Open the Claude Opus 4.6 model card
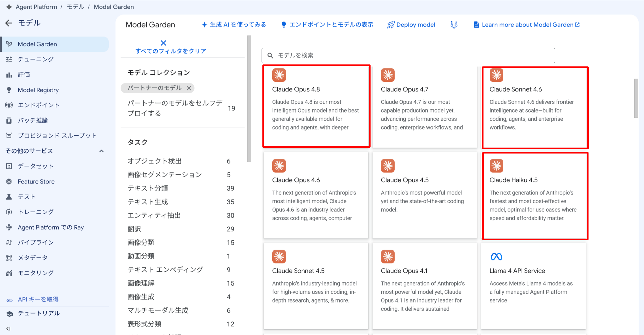The width and height of the screenshot is (644, 335). (x=316, y=195)
